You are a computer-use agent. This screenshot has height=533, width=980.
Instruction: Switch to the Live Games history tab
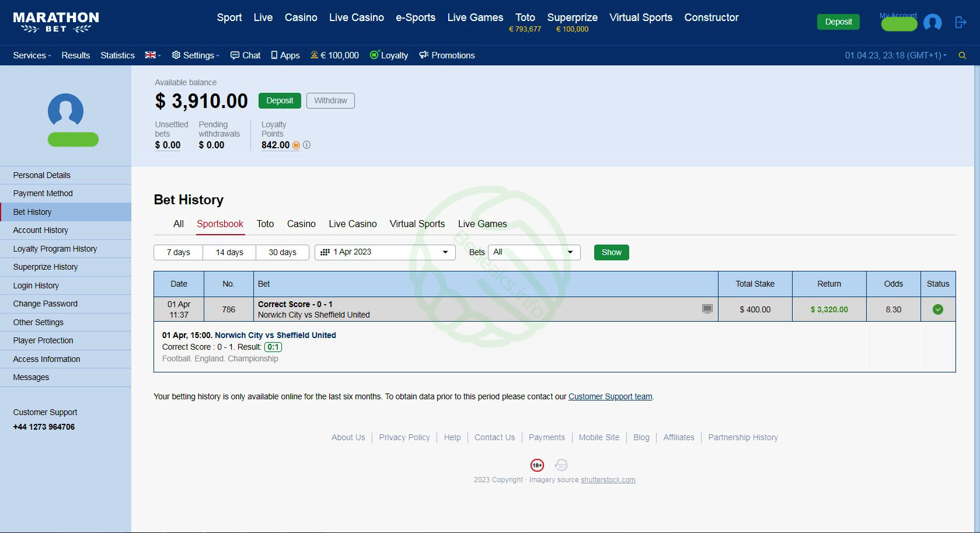(483, 224)
